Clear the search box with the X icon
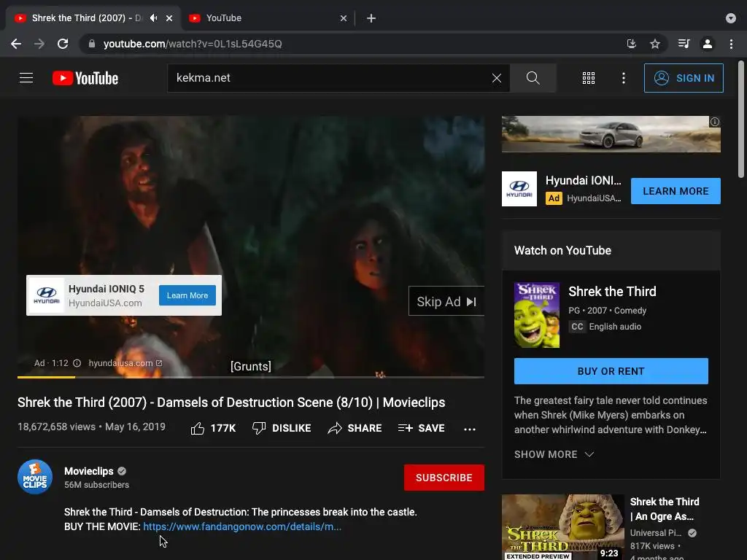The width and height of the screenshot is (747, 560). pyautogui.click(x=496, y=78)
